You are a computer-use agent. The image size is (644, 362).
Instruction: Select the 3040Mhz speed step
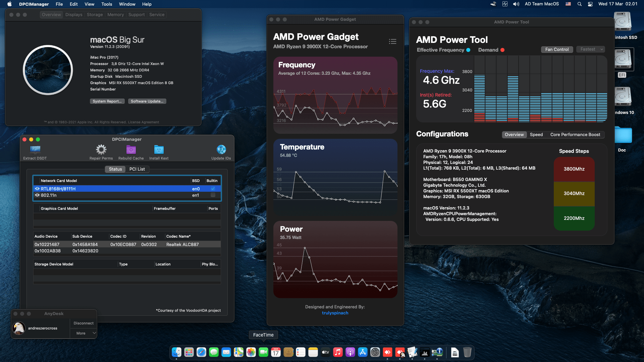coord(574,194)
